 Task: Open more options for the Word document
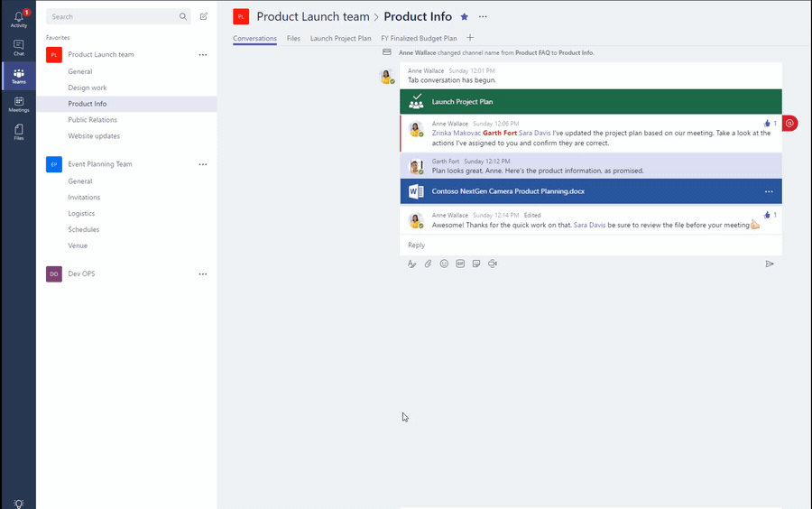point(769,191)
